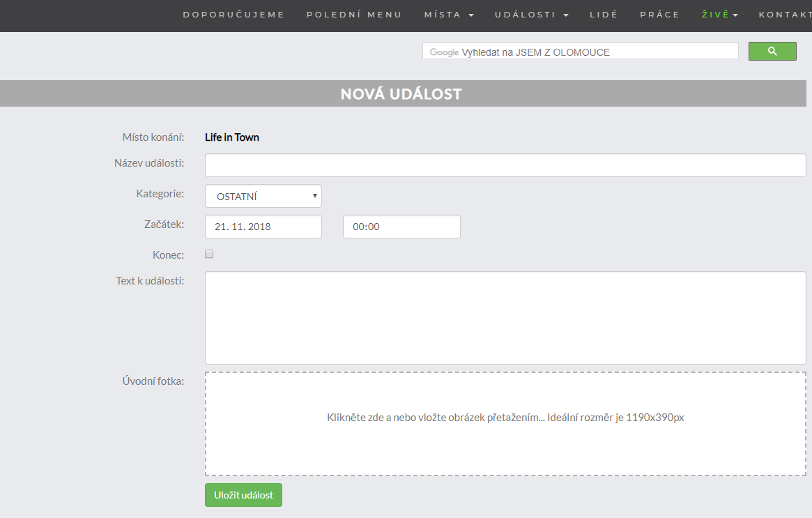Go to DOPORUČUJEME in navigation
The height and width of the screenshot is (518, 812).
[x=233, y=15]
